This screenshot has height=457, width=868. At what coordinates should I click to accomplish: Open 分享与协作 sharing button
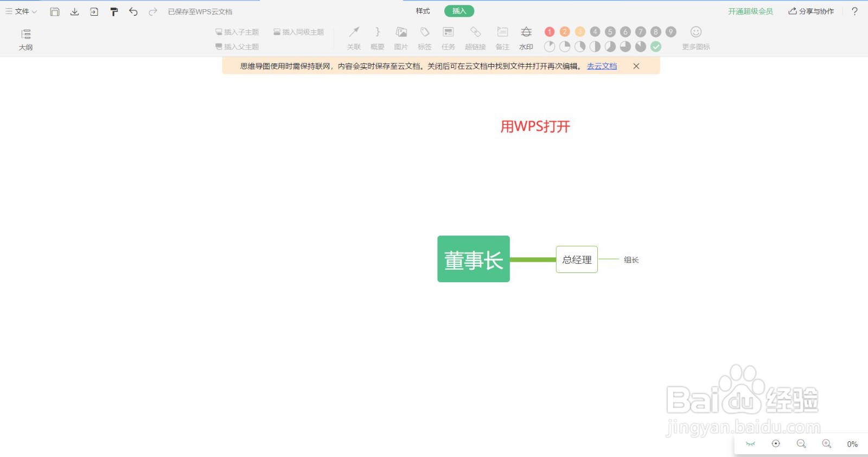[x=812, y=11]
